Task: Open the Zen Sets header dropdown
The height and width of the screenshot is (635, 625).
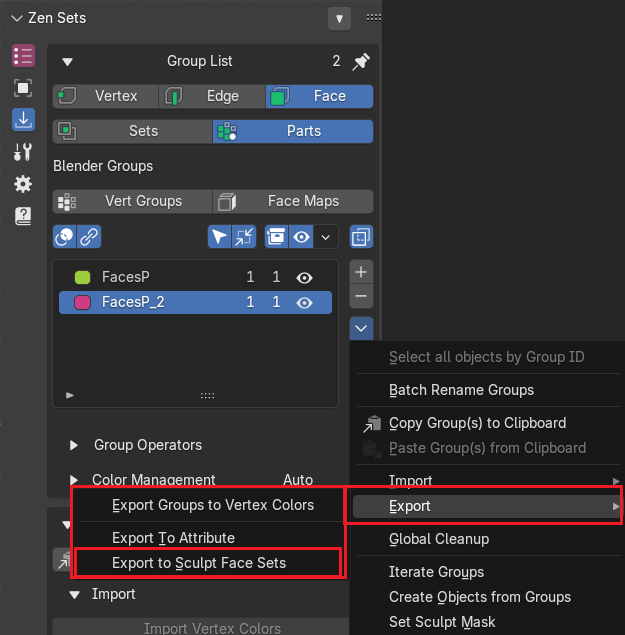Action: 339,18
